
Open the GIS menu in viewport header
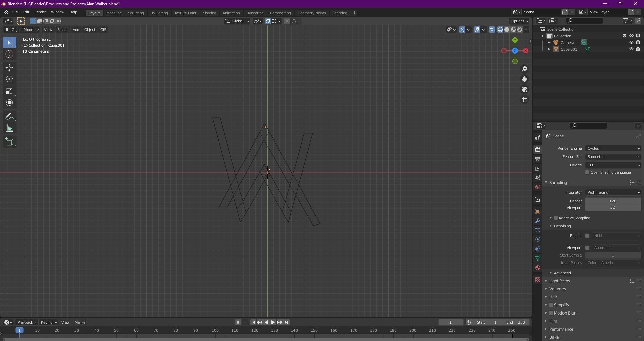103,30
